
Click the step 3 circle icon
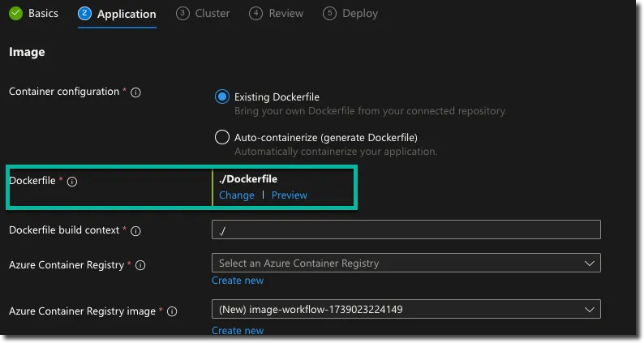click(182, 13)
